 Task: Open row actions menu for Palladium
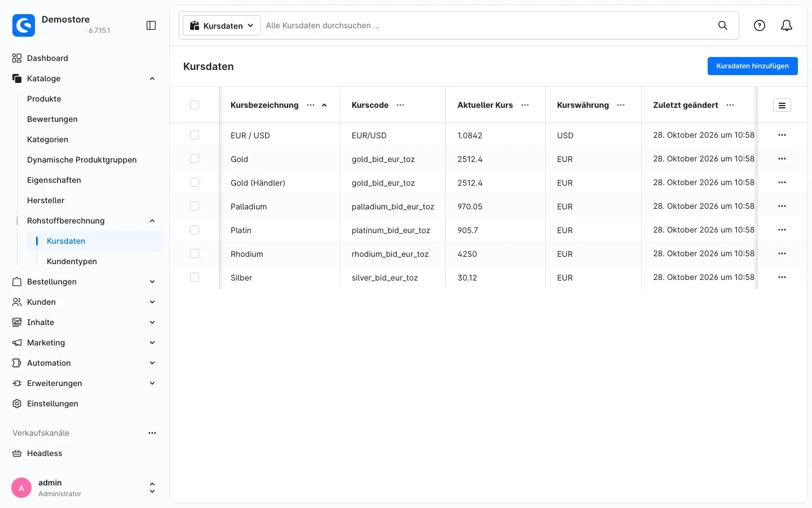(x=782, y=206)
